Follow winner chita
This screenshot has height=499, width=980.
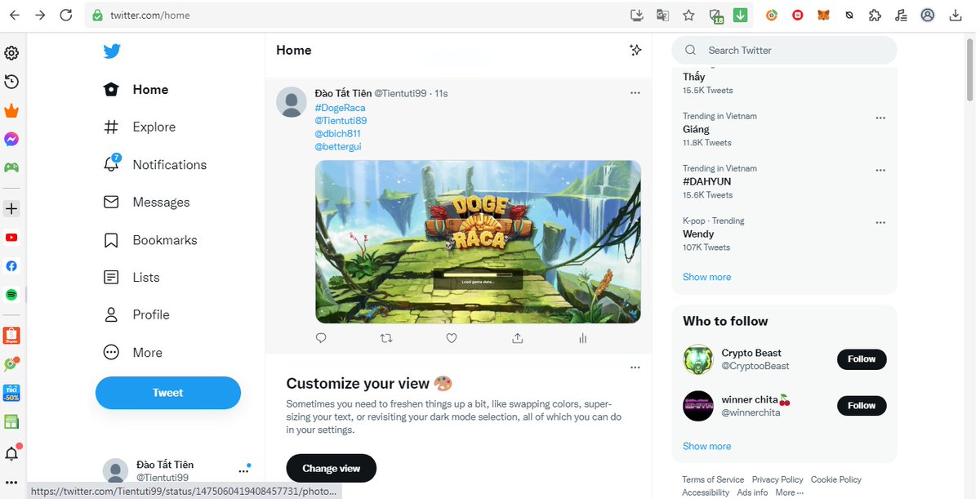(x=862, y=406)
